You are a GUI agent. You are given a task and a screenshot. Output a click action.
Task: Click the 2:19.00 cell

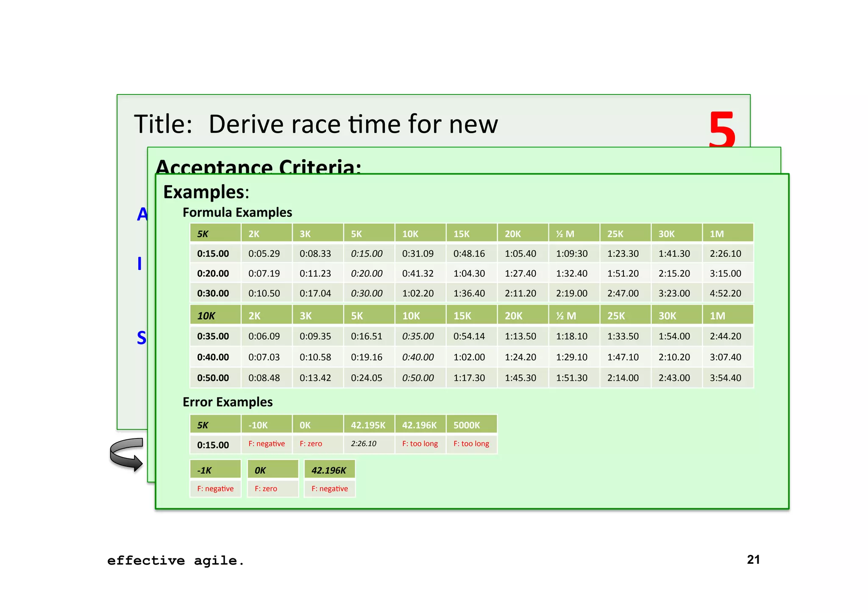click(574, 294)
